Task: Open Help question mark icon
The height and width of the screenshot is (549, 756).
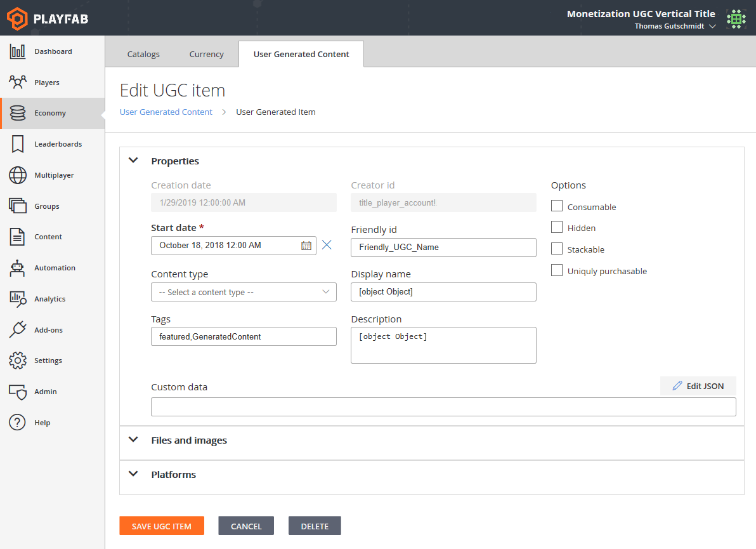Action: 17,423
